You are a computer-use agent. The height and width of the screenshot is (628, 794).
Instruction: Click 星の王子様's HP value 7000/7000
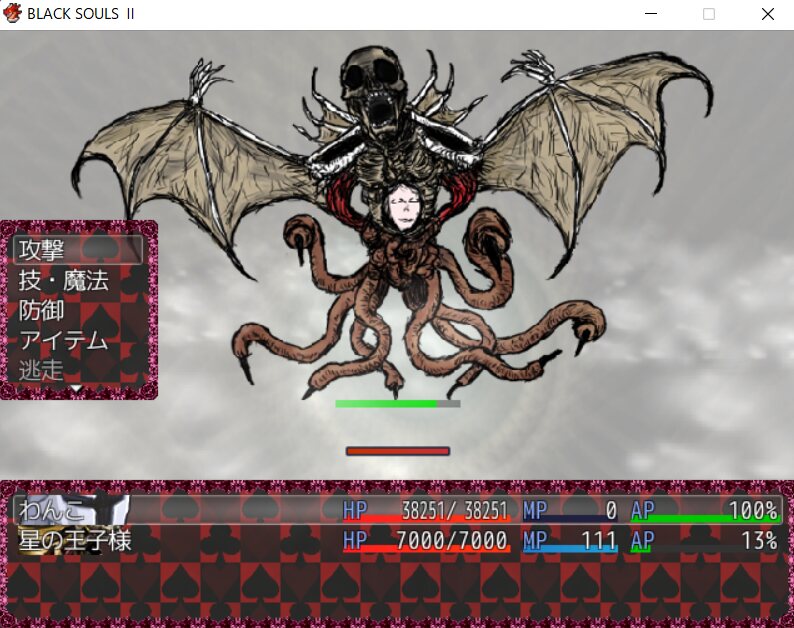pyautogui.click(x=451, y=540)
